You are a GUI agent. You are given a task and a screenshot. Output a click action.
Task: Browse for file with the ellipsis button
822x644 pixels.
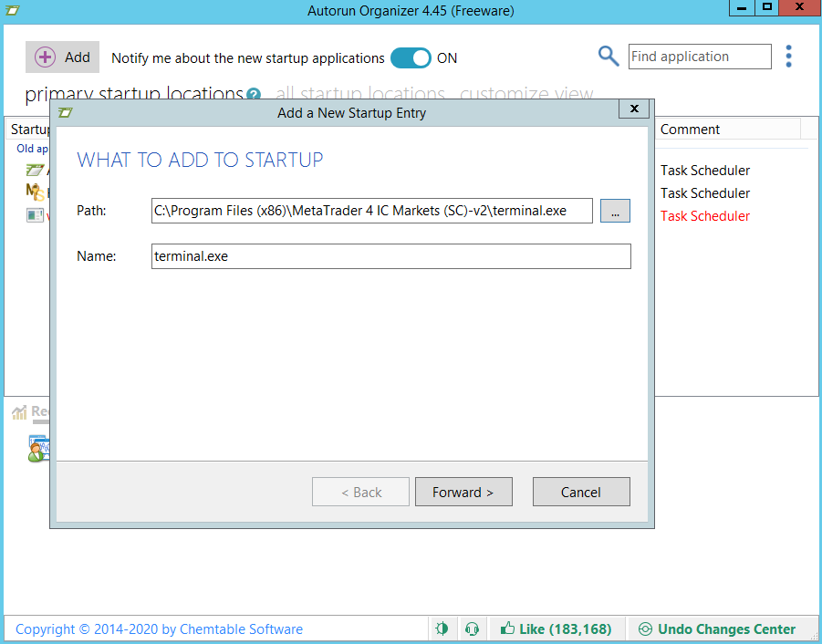(615, 211)
